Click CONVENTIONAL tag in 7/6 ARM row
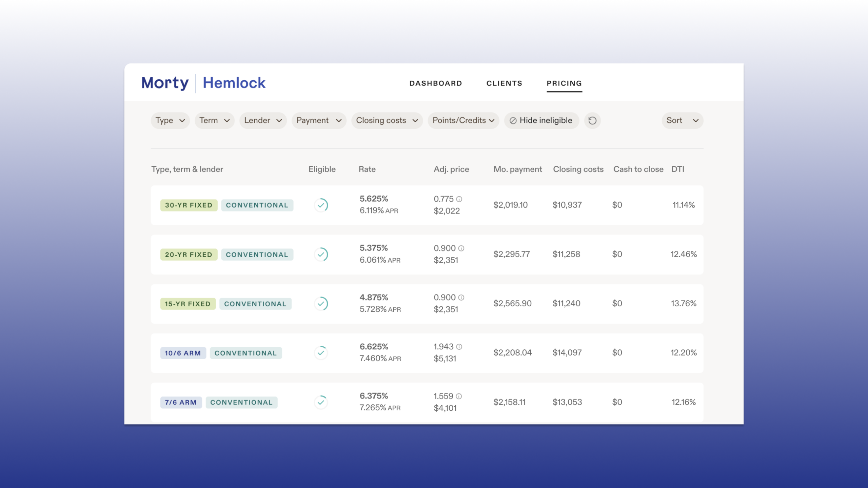This screenshot has width=868, height=488. [241, 402]
